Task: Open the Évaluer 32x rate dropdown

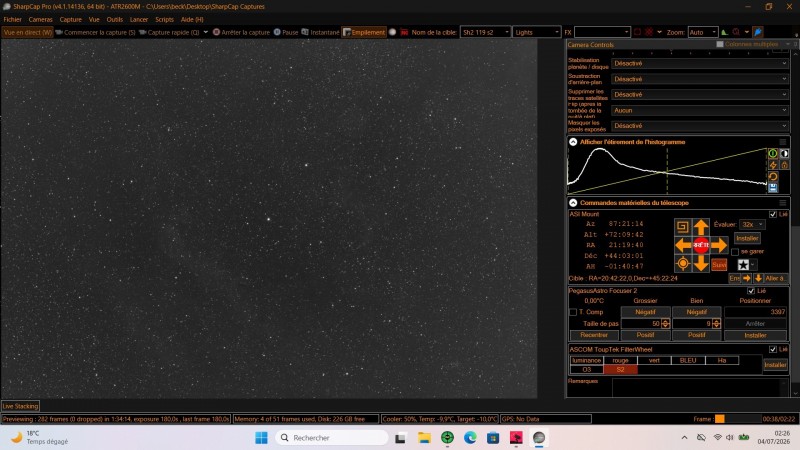Action: click(x=752, y=224)
